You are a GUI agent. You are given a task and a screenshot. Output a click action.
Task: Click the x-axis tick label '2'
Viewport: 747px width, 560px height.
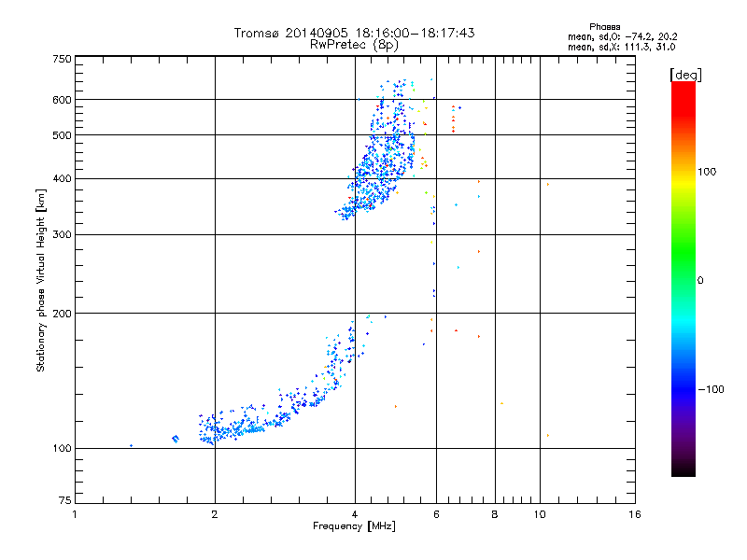coord(215,514)
